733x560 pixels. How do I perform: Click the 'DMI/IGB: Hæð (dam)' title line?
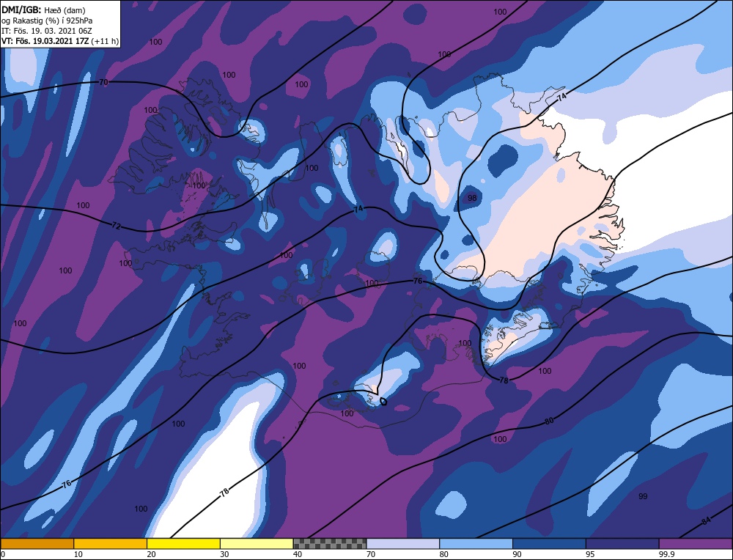[43, 10]
